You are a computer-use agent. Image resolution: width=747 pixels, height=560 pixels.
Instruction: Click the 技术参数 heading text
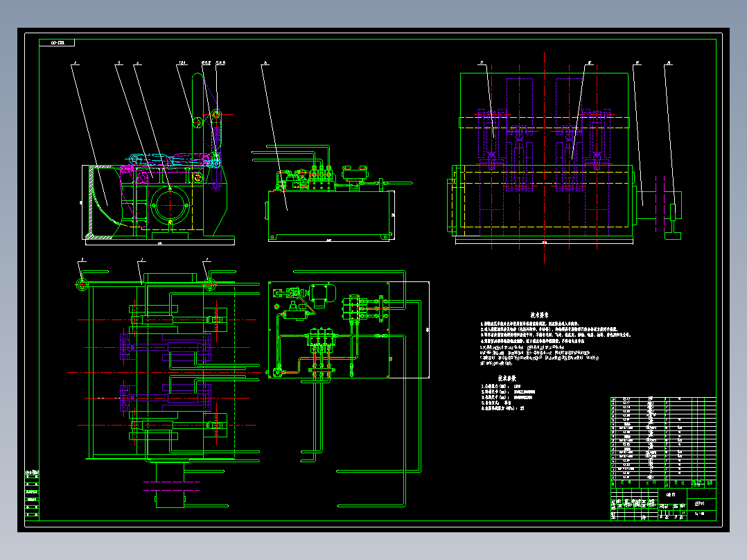507,378
